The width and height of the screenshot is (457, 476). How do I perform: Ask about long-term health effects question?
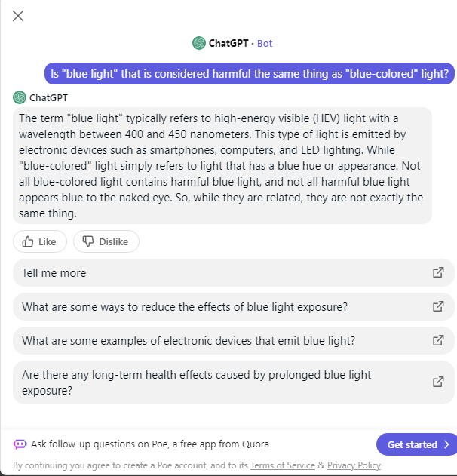coord(196,382)
